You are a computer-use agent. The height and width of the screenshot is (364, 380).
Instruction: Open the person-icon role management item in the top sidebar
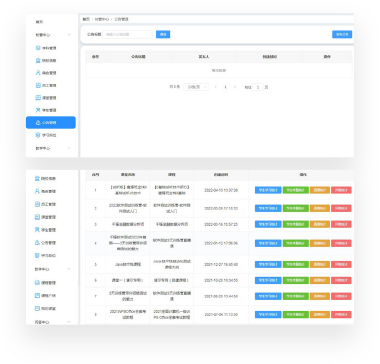[x=46, y=73]
